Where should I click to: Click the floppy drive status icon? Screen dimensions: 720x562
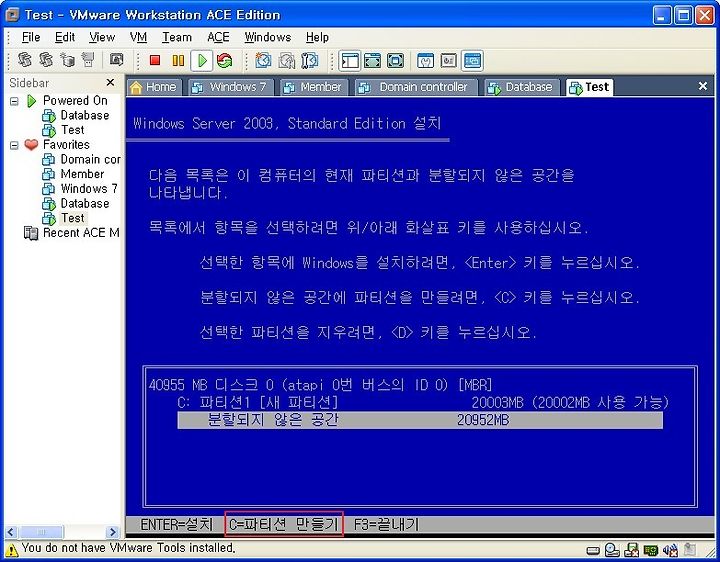[x=632, y=550]
